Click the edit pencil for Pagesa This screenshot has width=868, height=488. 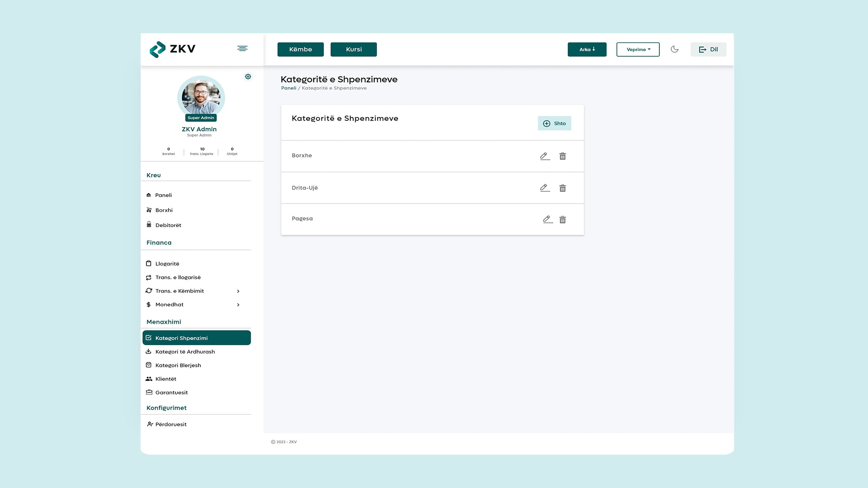[x=547, y=219]
